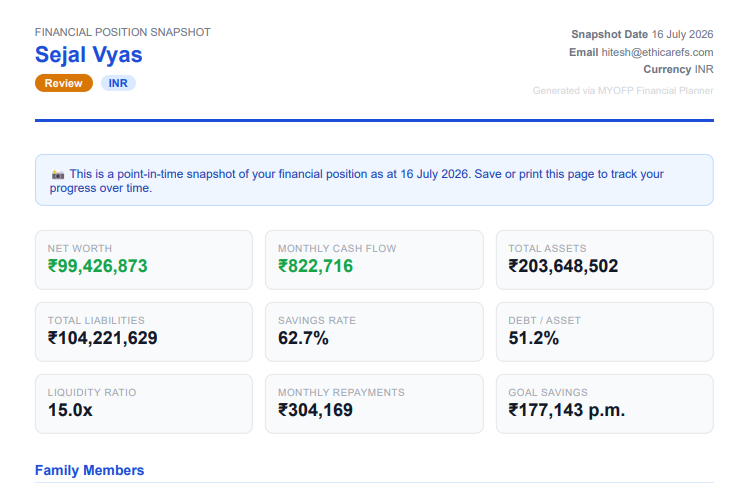The image size is (751, 483).
Task: Click the SAVINGS RATE card label
Action: [x=317, y=321]
